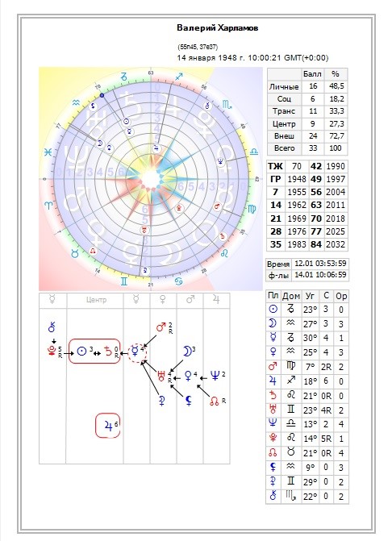Click the 'Дом' column header in planet table
The image size is (392, 541).
pos(291,296)
